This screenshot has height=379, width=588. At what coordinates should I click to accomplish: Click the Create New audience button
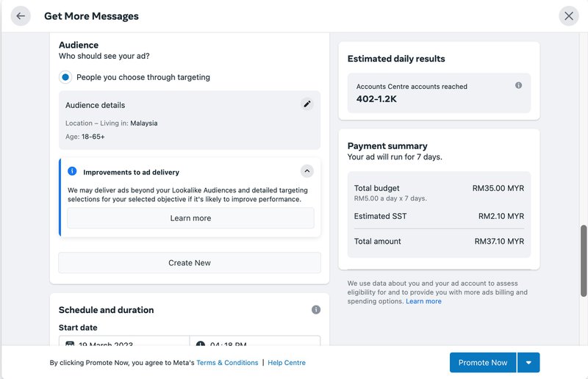point(190,263)
